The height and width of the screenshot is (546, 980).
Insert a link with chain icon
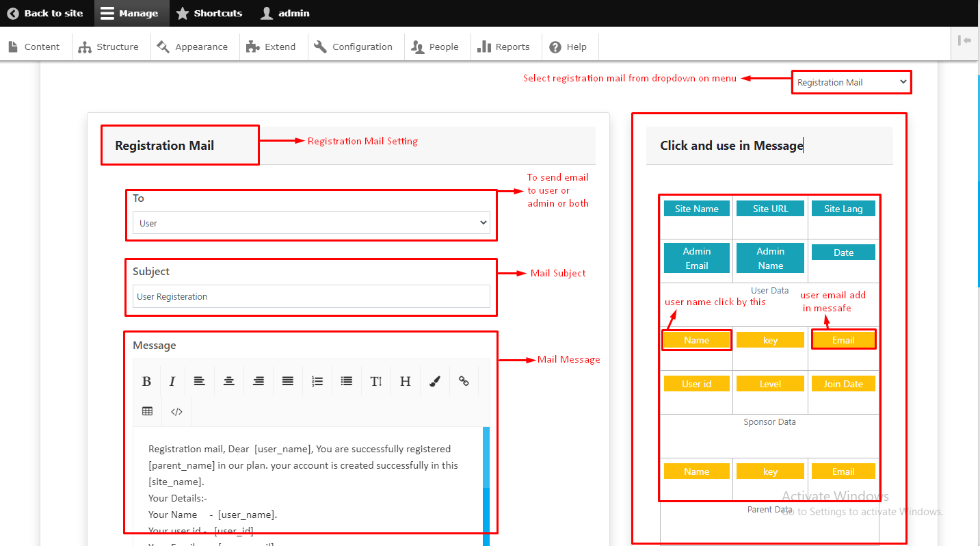pyautogui.click(x=464, y=381)
